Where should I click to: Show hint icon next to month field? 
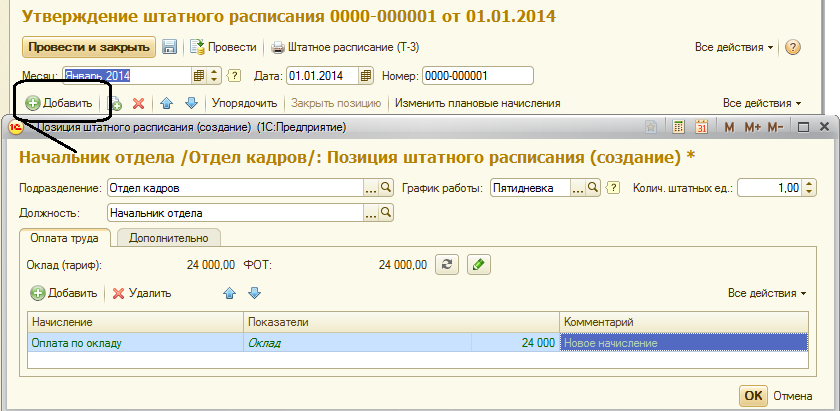coord(235,76)
